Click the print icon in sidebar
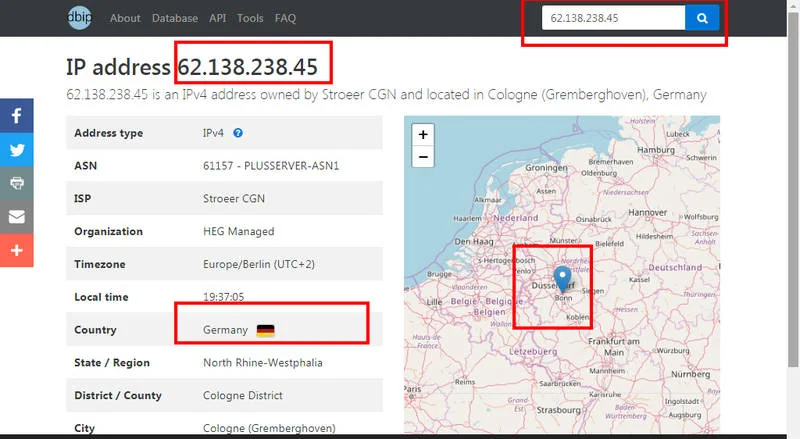 point(17,183)
